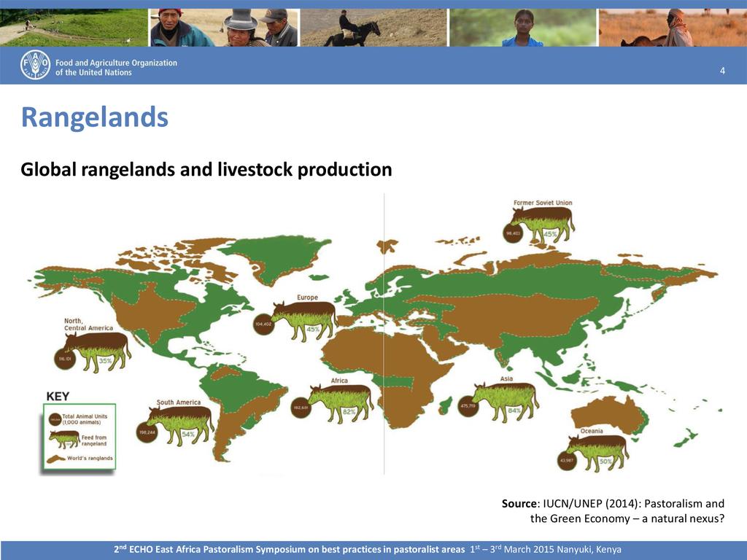
Task: Click the Rangelands slide title
Action: (x=94, y=117)
